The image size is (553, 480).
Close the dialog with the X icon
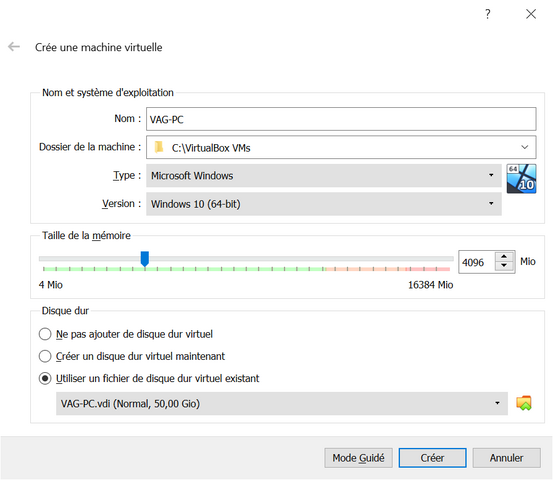point(531,14)
